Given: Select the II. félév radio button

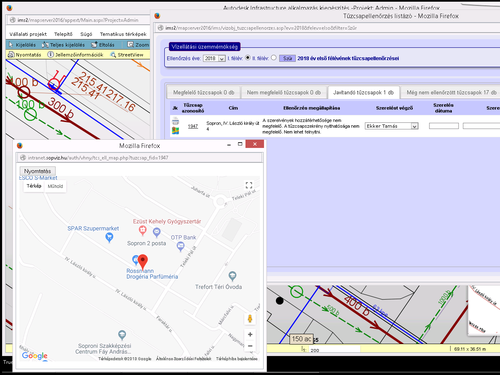Looking at the screenshot, I should tap(274, 58).
